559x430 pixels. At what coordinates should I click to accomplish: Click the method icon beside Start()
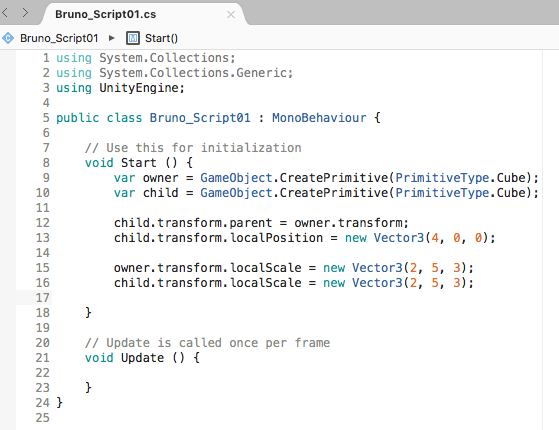click(x=133, y=38)
